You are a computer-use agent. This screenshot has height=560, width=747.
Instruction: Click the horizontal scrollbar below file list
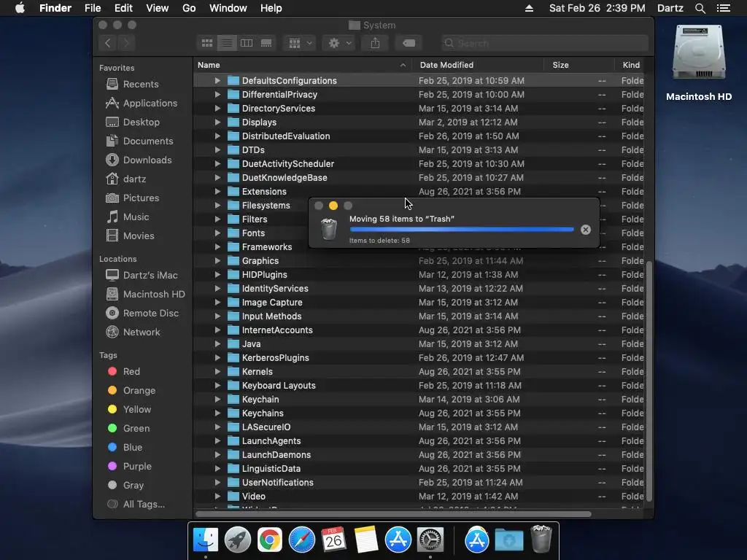393,514
